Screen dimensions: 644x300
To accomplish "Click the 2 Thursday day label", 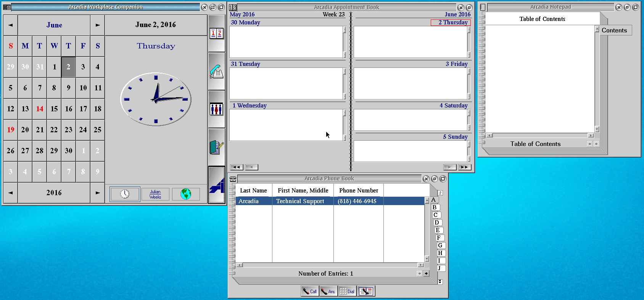I will (451, 22).
